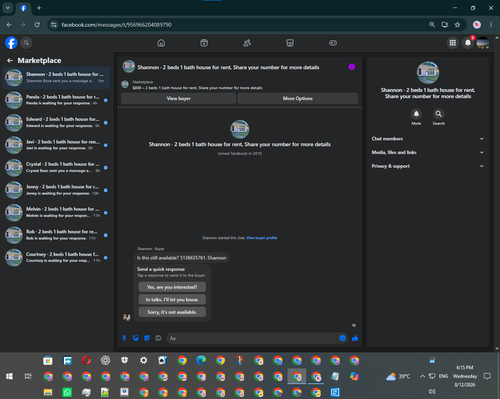
Task: Mute this conversation bell icon
Action: (416, 114)
